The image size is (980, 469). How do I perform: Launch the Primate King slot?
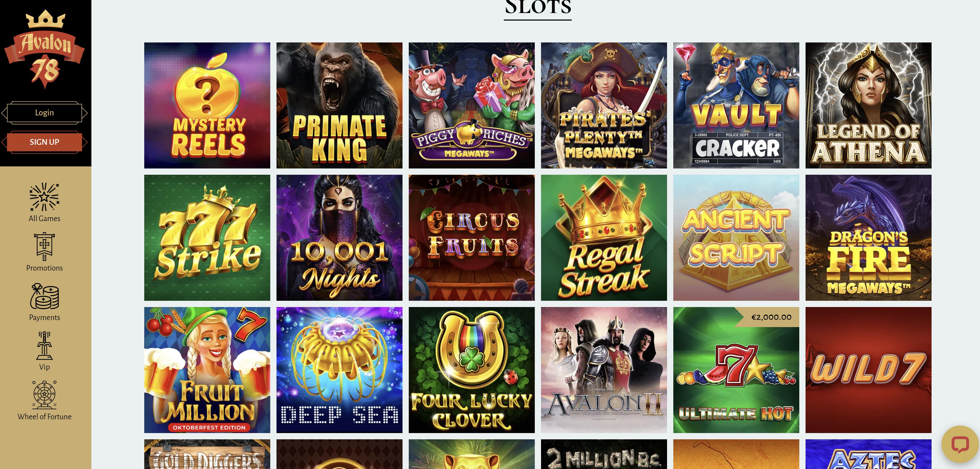click(339, 105)
